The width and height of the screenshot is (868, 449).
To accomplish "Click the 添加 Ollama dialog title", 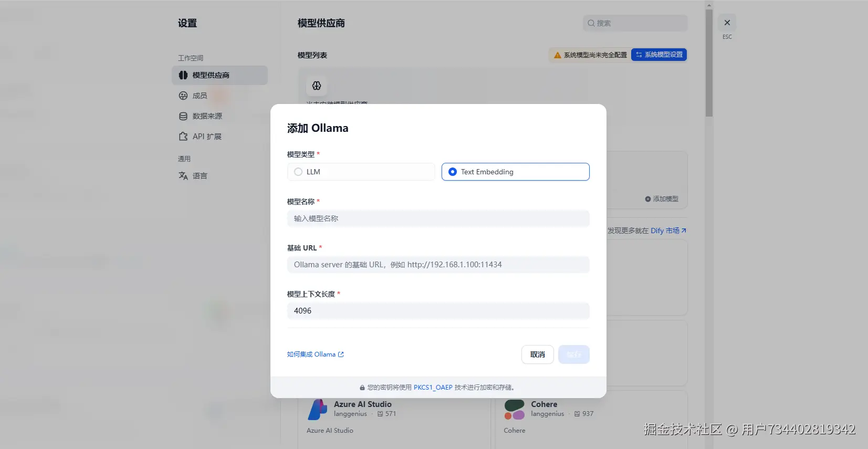I will pyautogui.click(x=318, y=128).
